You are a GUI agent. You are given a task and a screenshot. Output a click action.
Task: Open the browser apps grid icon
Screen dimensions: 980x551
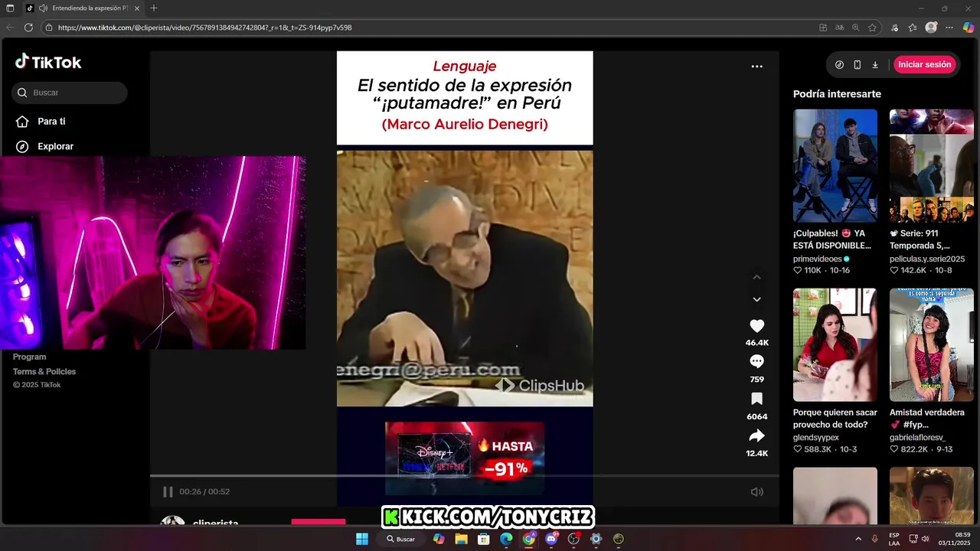point(823,28)
